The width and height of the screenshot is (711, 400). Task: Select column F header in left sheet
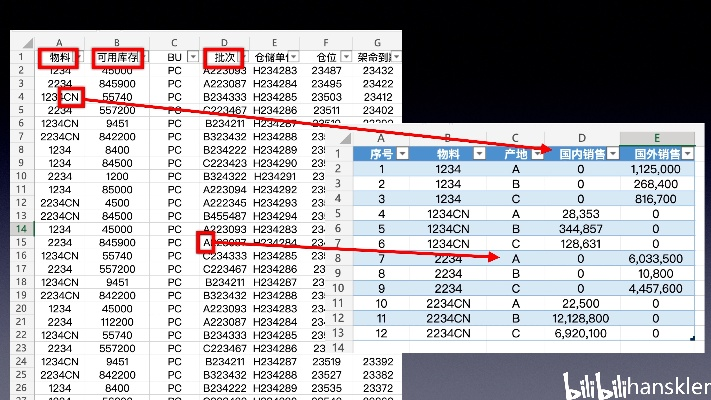326,43
